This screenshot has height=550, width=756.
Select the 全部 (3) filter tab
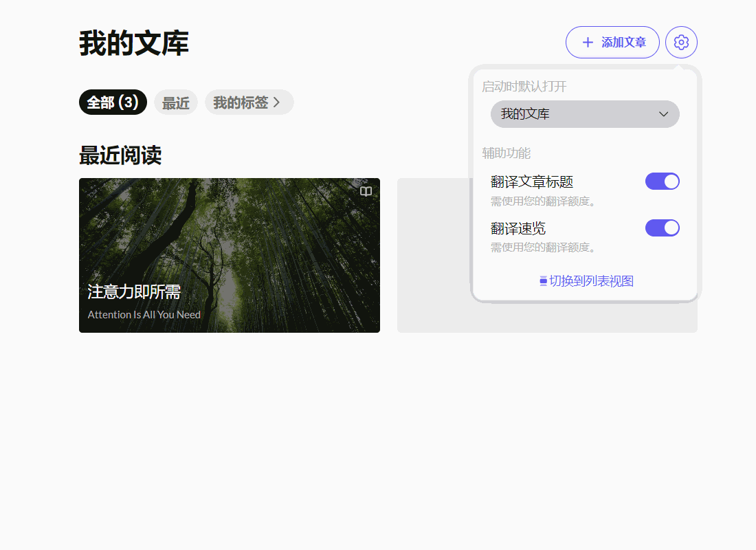(113, 102)
